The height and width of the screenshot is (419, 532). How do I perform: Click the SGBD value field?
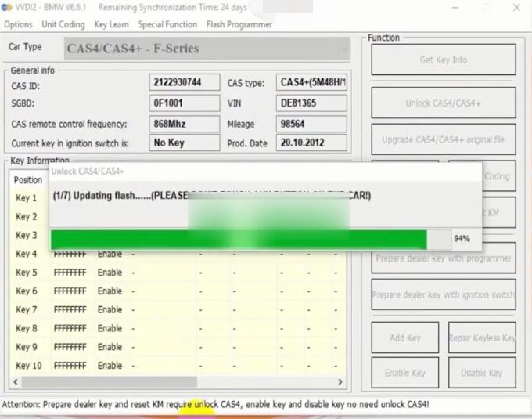coord(185,103)
